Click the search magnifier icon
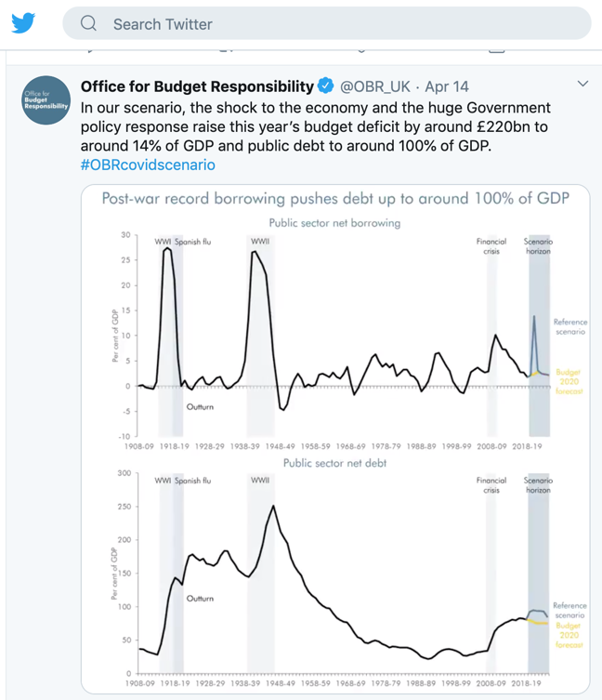602x700 pixels. pyautogui.click(x=89, y=23)
